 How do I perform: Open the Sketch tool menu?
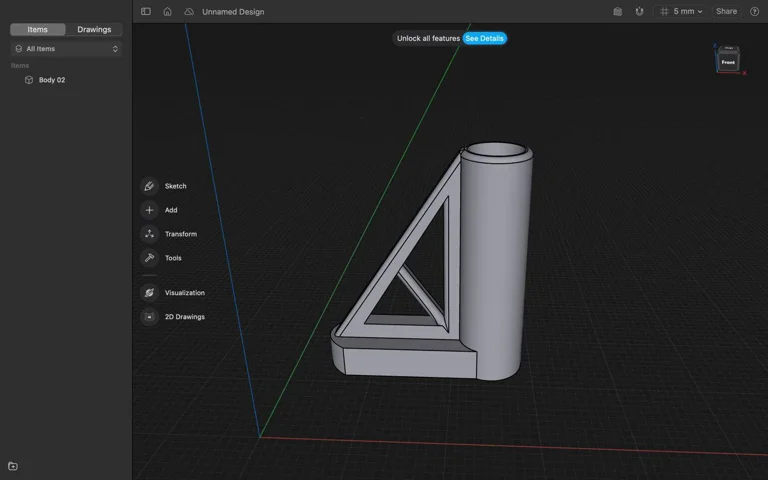click(x=150, y=186)
